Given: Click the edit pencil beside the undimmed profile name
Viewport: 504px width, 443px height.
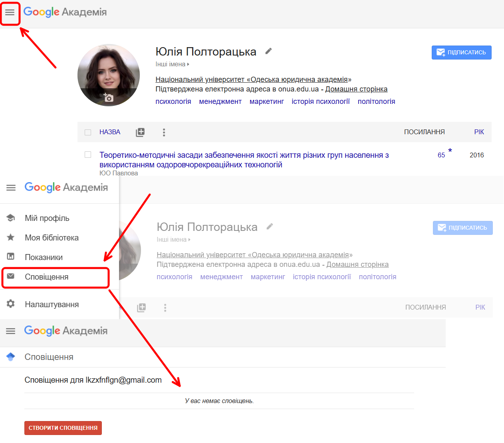Looking at the screenshot, I should click(269, 51).
